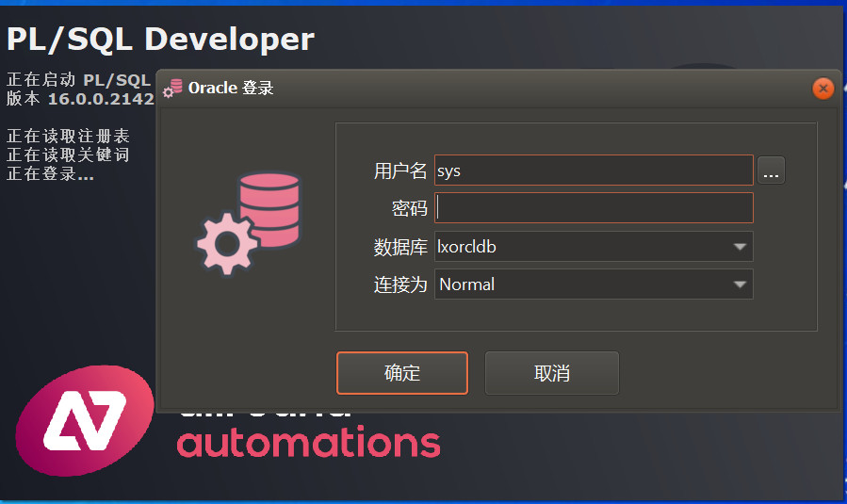Screen dimensions: 847x504
Task: Open the username history ellipsis button
Action: pyautogui.click(x=771, y=171)
